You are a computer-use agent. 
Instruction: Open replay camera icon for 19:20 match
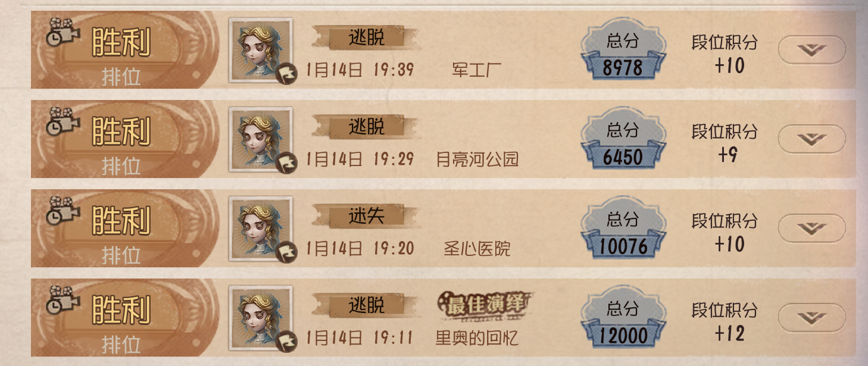pos(63,211)
